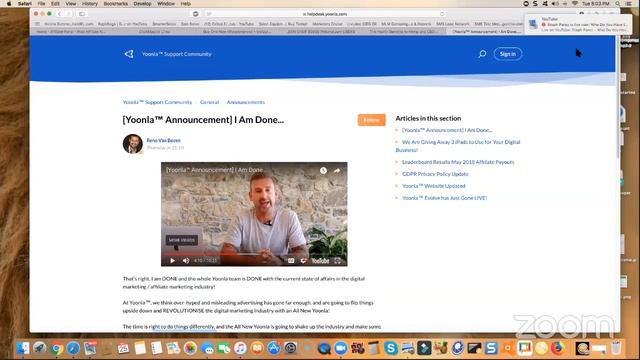Open the Bookmarks menu
Viewport: 640px width, 360px height.
click(116, 4)
